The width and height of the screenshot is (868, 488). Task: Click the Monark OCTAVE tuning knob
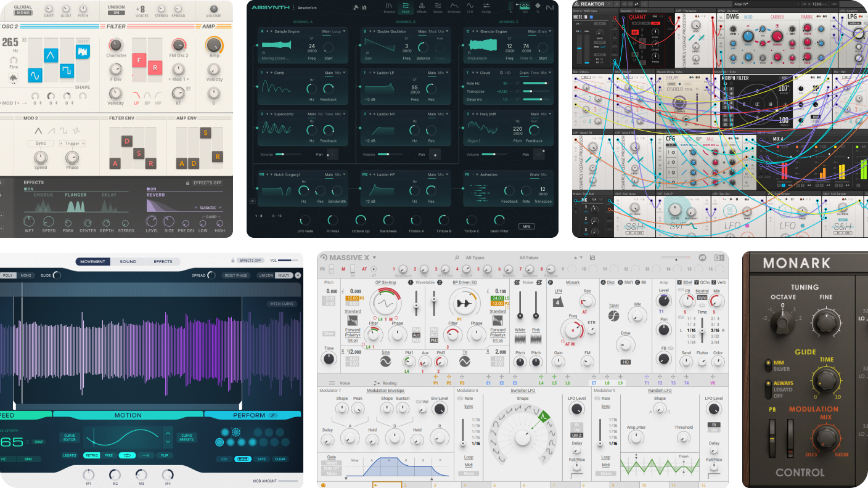click(783, 322)
